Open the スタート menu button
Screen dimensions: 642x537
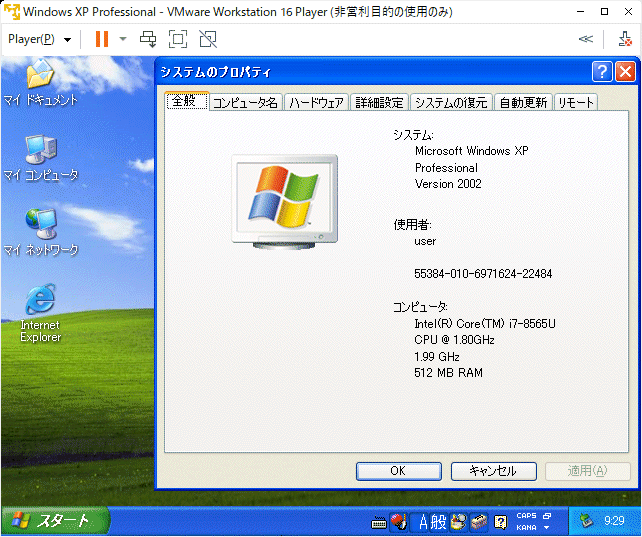coord(55,521)
